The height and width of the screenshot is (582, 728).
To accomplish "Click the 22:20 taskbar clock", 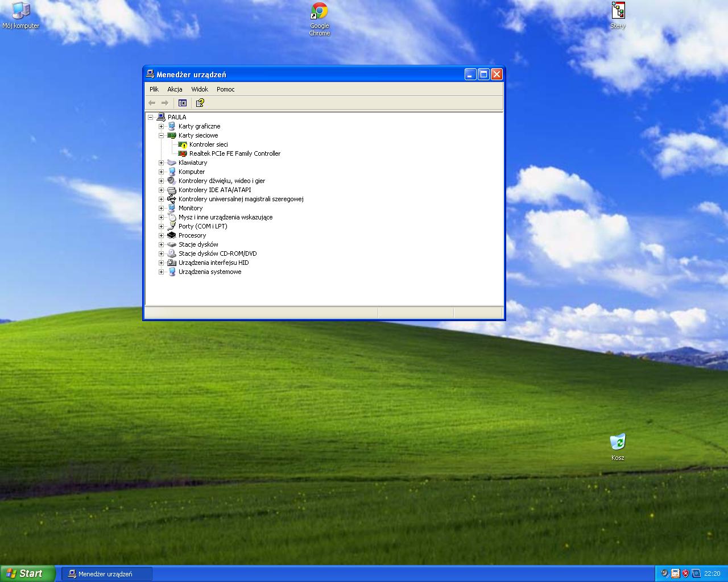I will click(712, 574).
